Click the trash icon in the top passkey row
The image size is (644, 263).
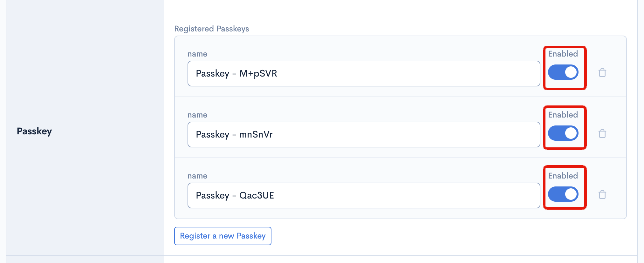click(603, 72)
